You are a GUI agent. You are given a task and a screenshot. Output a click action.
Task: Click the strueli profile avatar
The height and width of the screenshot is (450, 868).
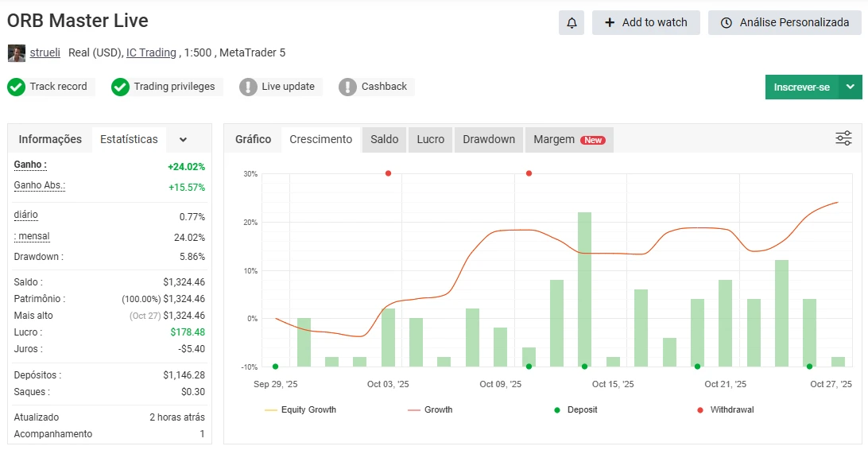[16, 53]
